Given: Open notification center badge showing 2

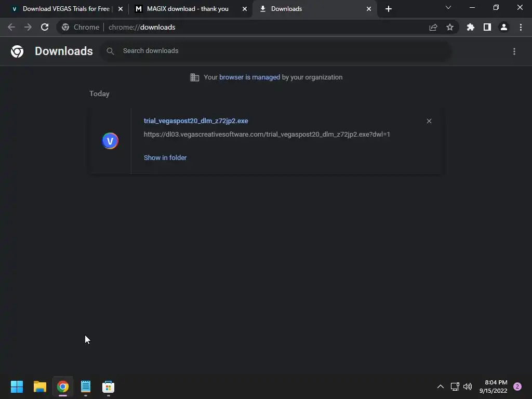Looking at the screenshot, I should (517, 387).
